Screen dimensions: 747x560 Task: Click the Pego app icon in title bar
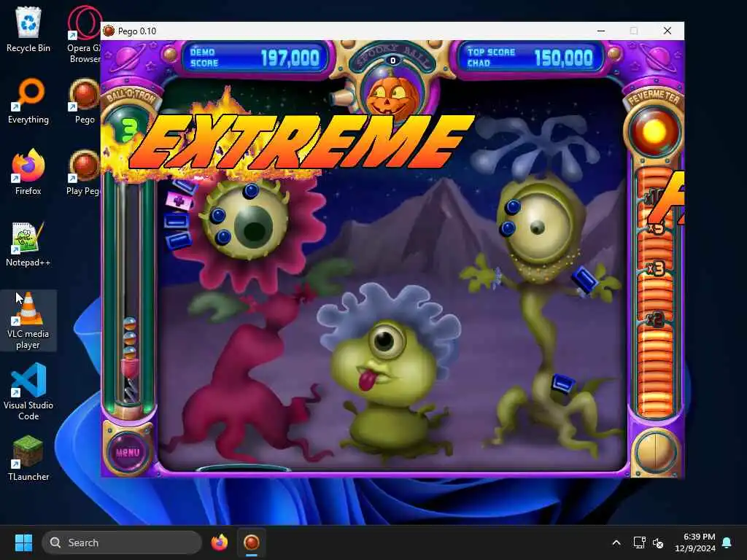point(109,31)
